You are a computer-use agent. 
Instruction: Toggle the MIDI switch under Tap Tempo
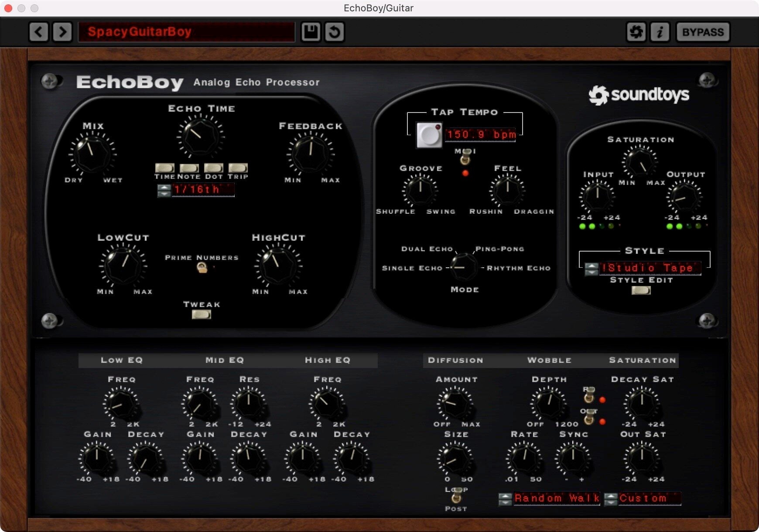click(465, 157)
